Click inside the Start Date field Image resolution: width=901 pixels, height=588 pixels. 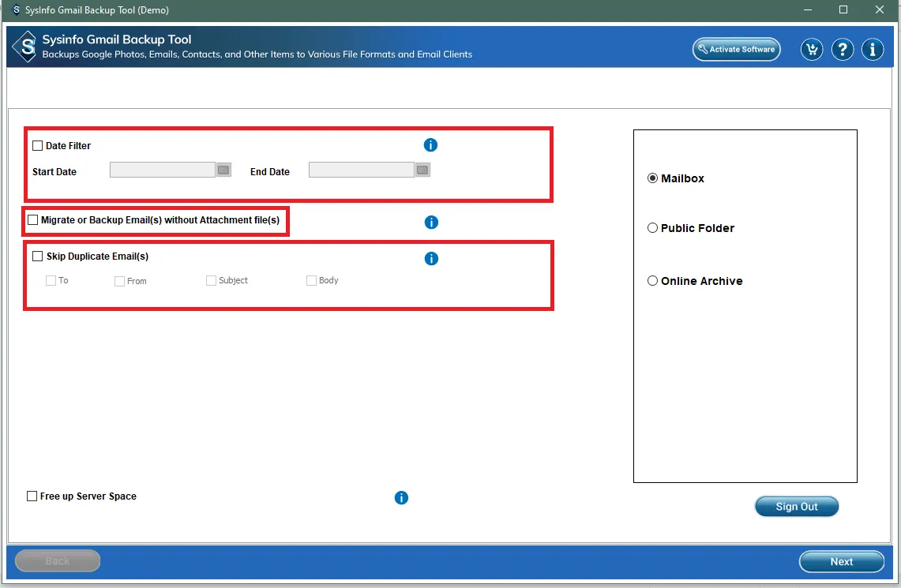(x=163, y=170)
